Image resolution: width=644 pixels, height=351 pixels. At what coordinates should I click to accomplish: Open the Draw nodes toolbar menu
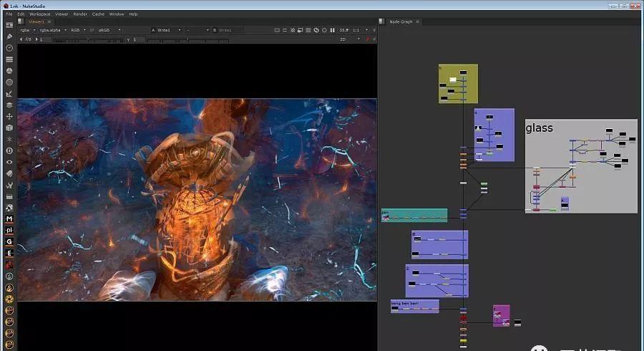pos(9,37)
